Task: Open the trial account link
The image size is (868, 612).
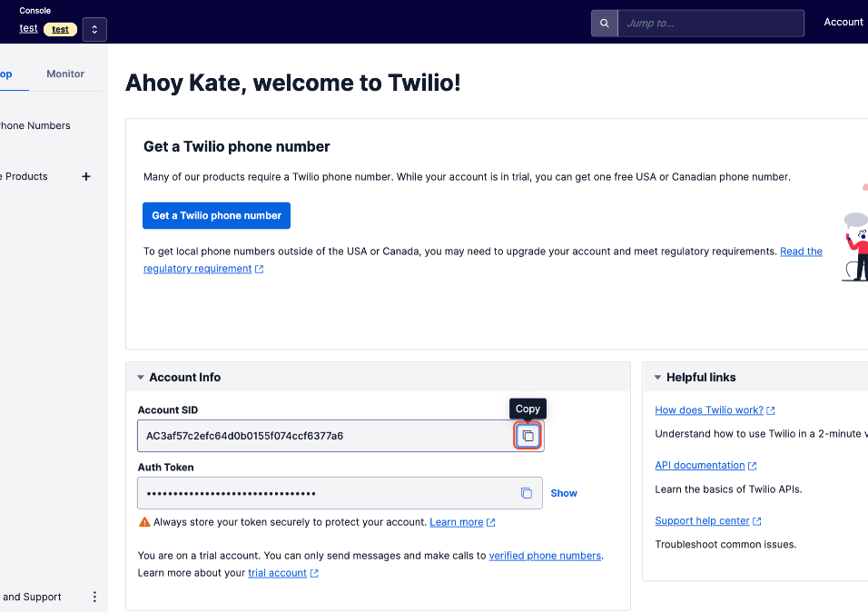Action: (x=277, y=573)
